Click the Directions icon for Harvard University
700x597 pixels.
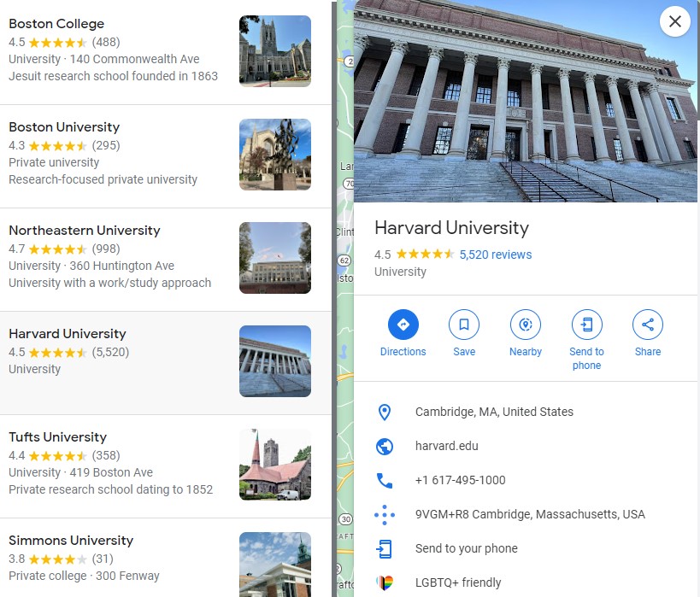coord(403,325)
